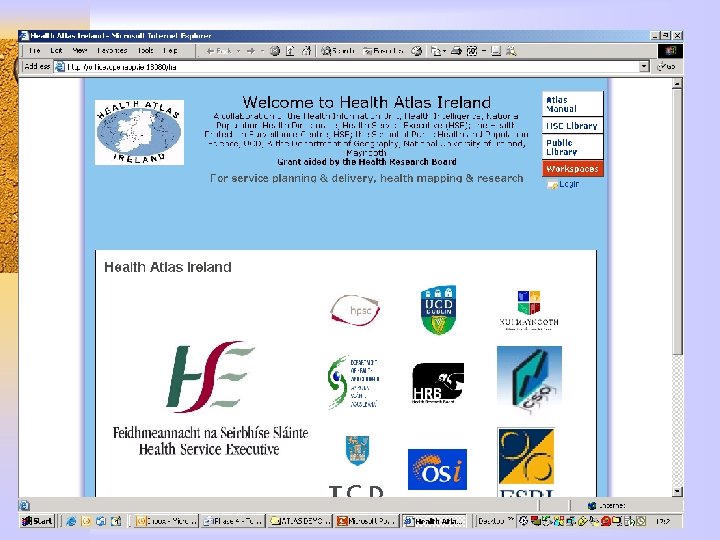Click the Home icon in the toolbar
The width and height of the screenshot is (720, 540).
(306, 51)
